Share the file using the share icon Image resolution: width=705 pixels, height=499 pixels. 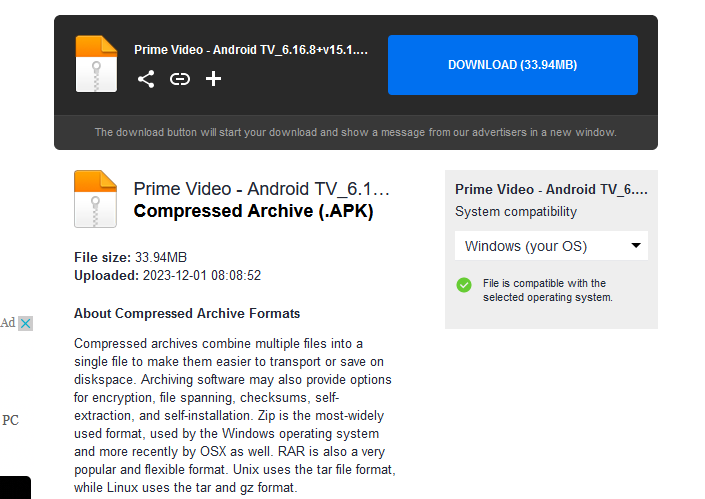click(x=146, y=79)
